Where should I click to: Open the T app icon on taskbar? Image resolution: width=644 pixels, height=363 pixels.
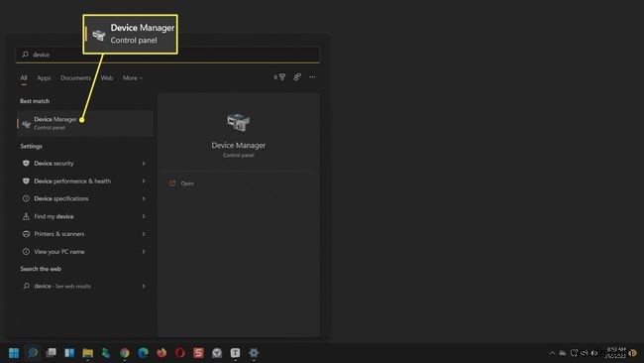[x=235, y=353]
